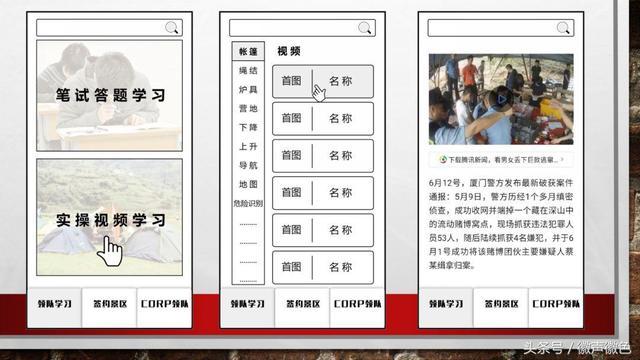Play the news video on the right phone

[502, 99]
